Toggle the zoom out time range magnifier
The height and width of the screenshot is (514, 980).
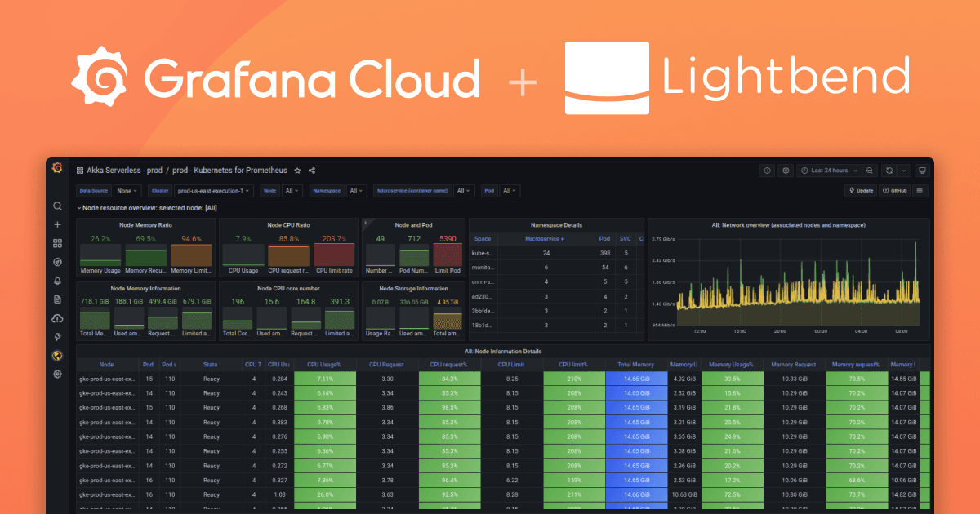870,170
